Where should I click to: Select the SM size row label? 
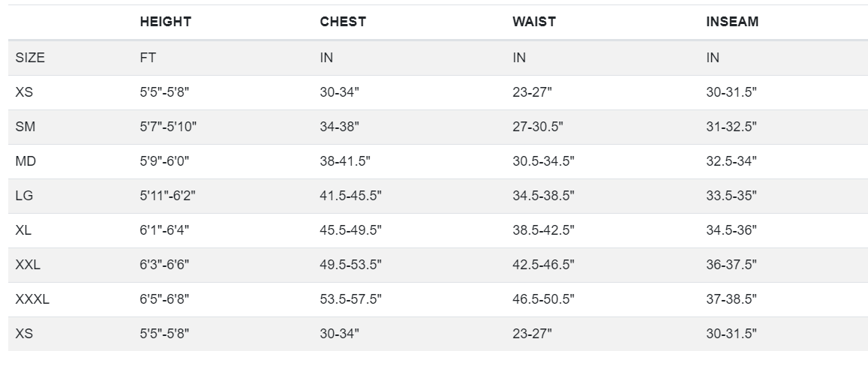click(x=25, y=127)
